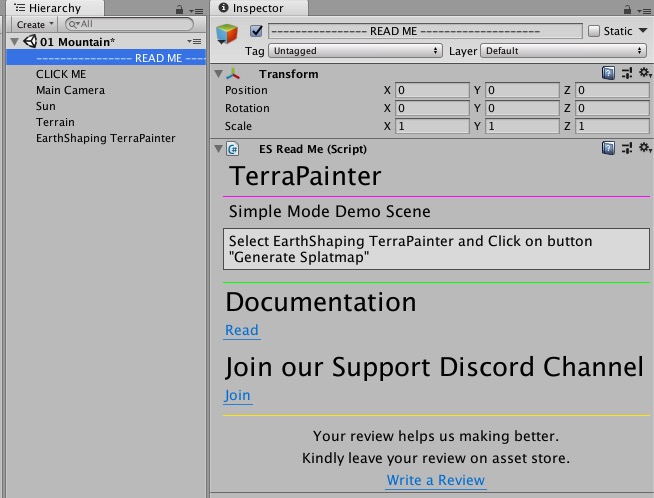Enable the Static checkbox
This screenshot has height=498, width=654.
pyautogui.click(x=594, y=31)
